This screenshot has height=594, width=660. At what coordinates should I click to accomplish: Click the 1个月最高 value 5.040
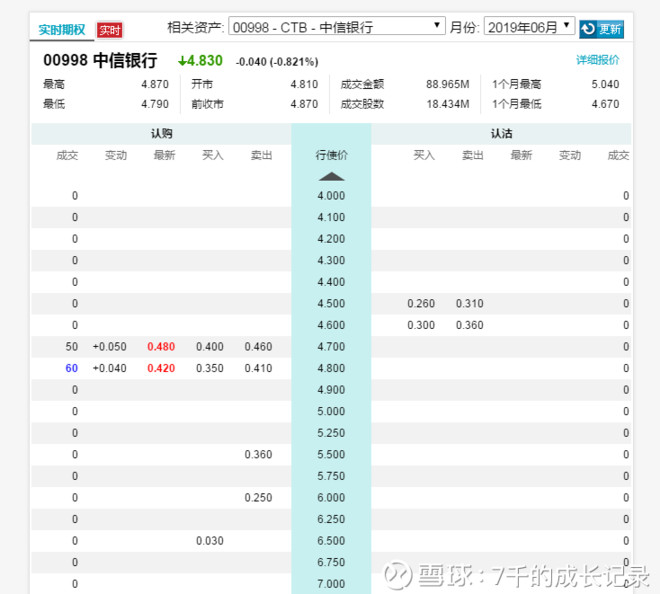click(x=605, y=84)
